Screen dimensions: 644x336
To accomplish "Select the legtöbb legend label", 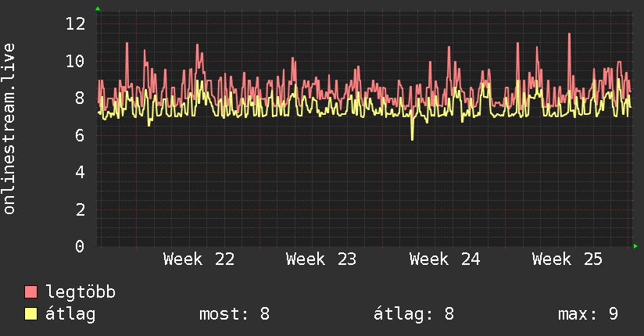I will point(80,292).
